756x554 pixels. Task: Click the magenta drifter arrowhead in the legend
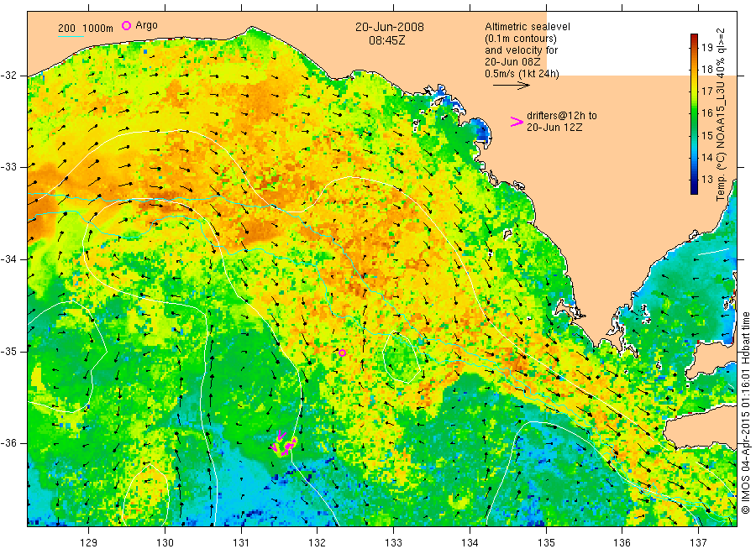point(517,122)
